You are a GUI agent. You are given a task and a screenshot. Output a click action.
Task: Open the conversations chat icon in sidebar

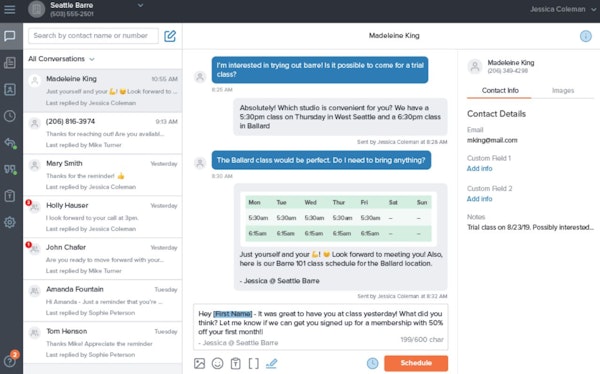click(10, 36)
